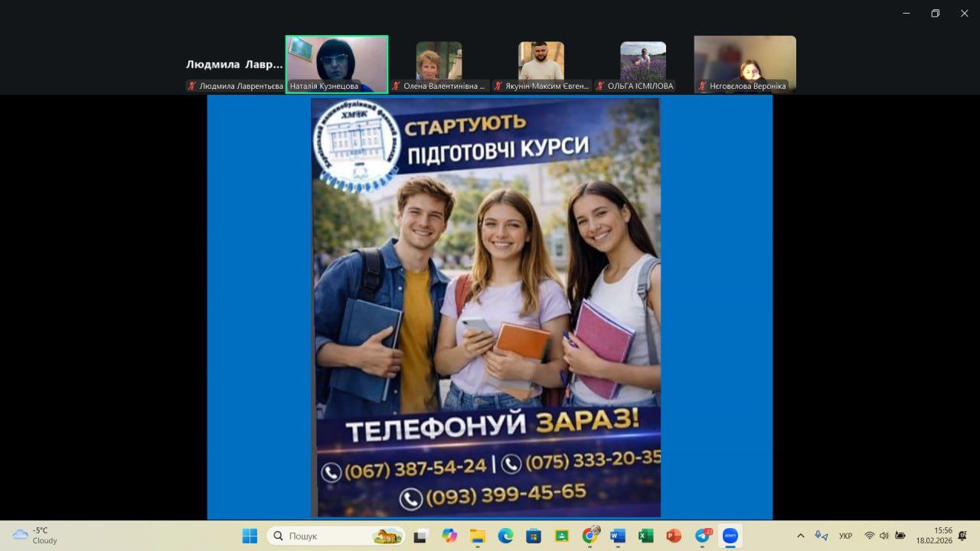Switch to Microsoft Word on the taskbar
This screenshot has width=980, height=551.
(618, 536)
